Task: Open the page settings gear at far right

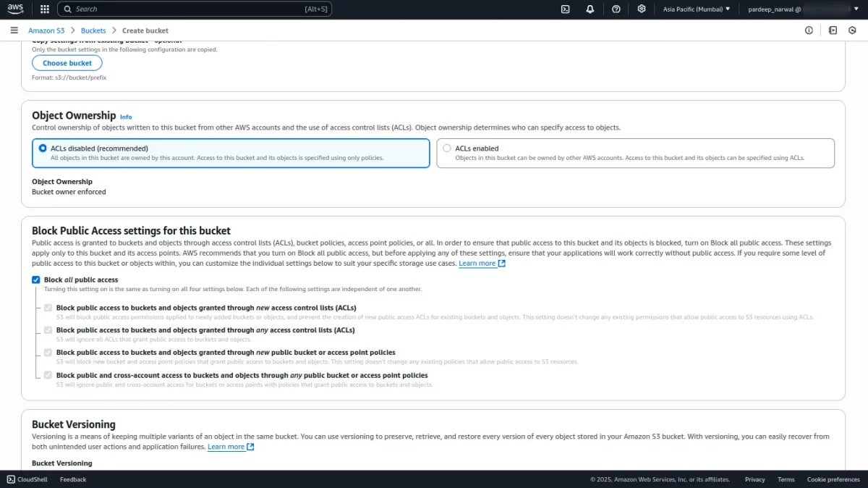Action: coord(852,30)
